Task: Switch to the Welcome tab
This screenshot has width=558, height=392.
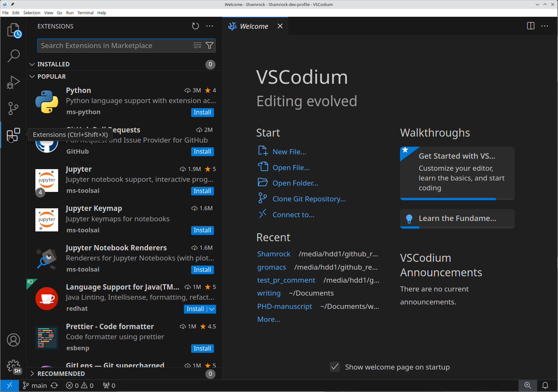Action: [x=254, y=26]
